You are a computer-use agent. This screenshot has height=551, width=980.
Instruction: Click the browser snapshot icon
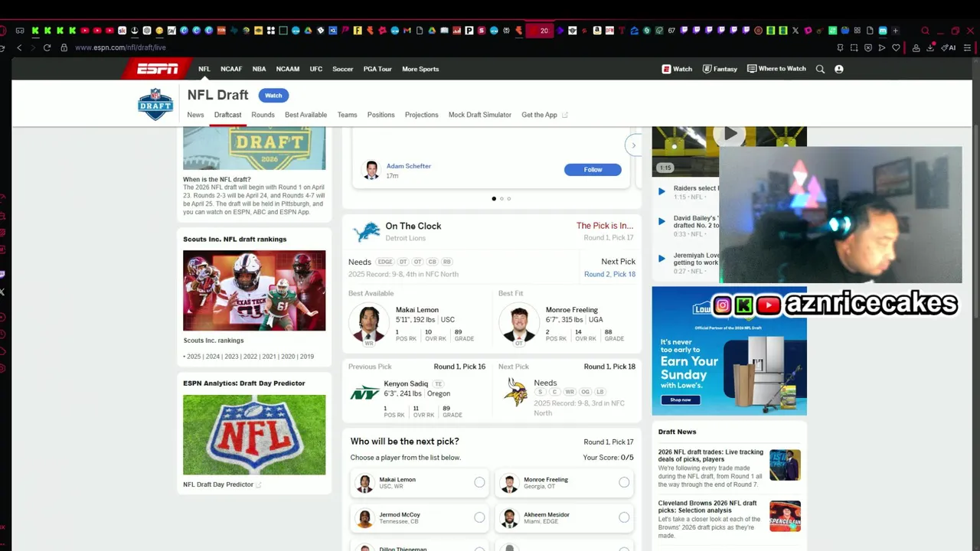[x=854, y=47]
